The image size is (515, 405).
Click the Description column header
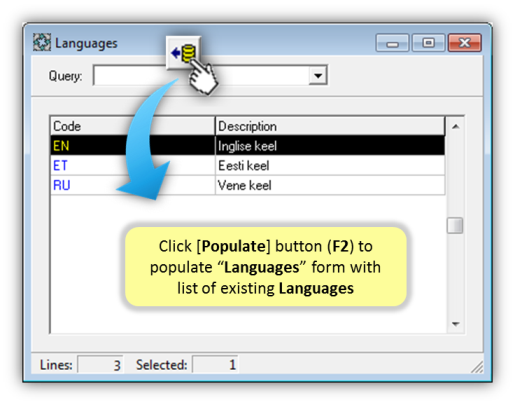coord(330,126)
